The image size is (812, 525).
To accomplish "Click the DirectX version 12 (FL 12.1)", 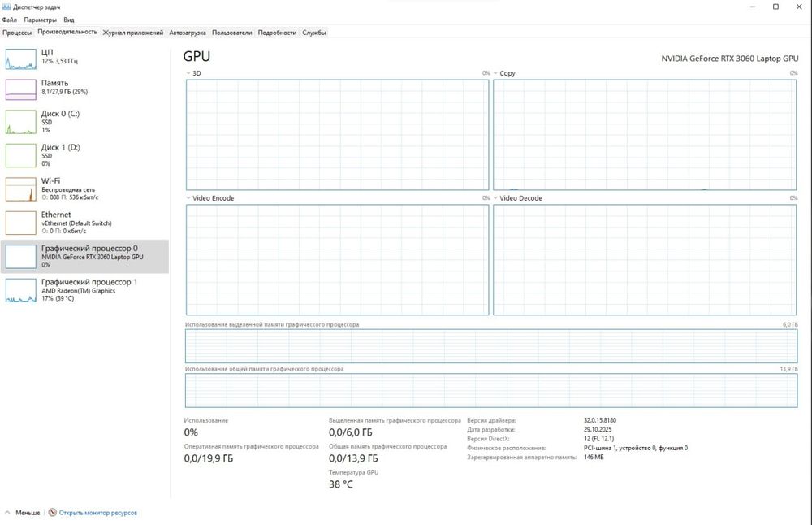I will tap(598, 439).
